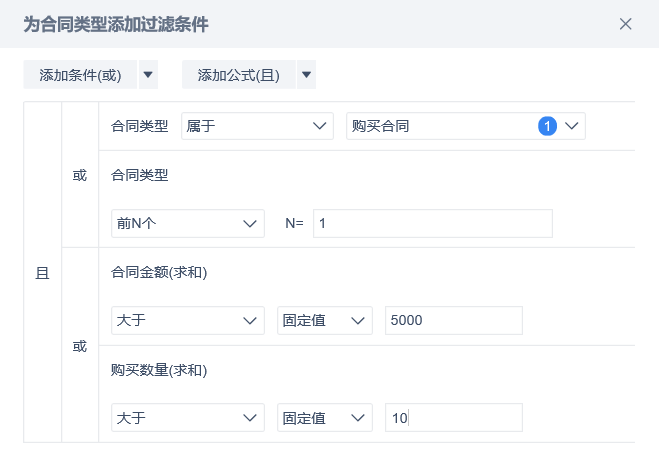Click the upper 或 group cell

[80, 175]
